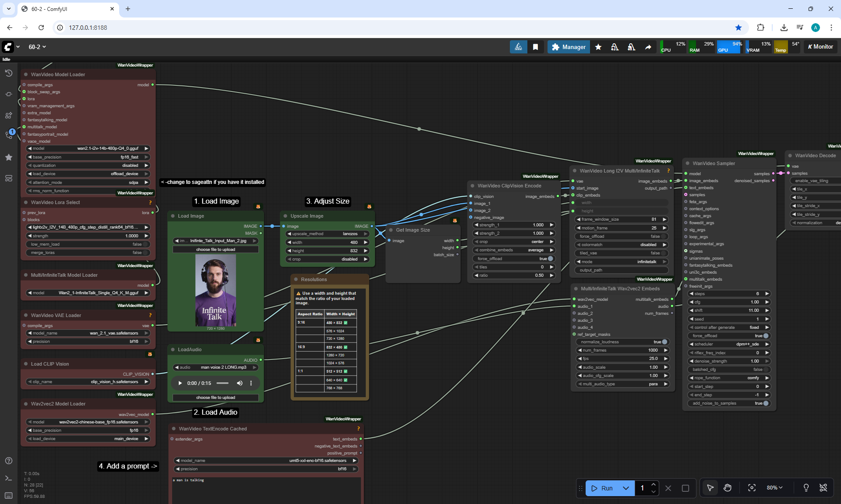Click the lightbulb focus mode icon

[806, 488]
